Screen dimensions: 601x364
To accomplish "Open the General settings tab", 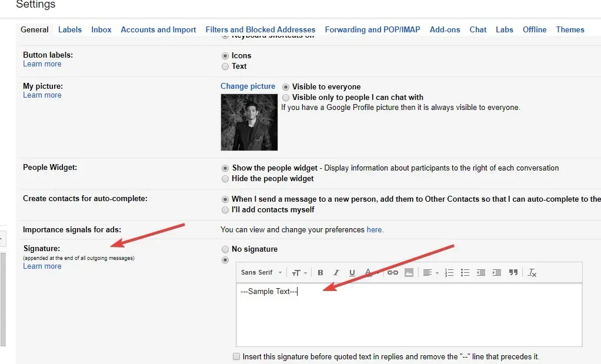I will click(x=35, y=29).
